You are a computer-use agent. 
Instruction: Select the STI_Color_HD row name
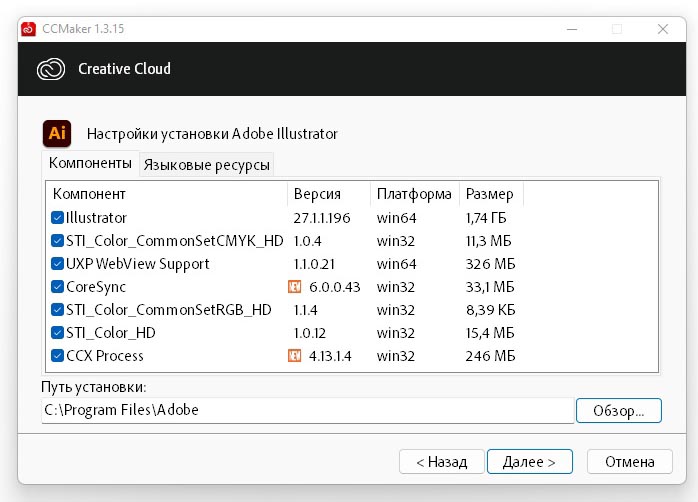tap(111, 333)
